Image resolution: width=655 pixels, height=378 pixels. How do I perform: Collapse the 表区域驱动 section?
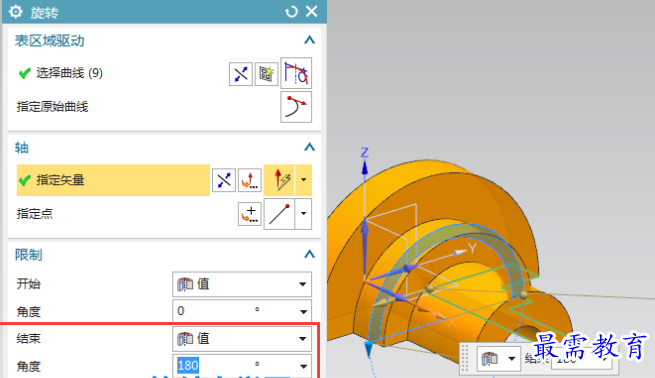[x=309, y=40]
